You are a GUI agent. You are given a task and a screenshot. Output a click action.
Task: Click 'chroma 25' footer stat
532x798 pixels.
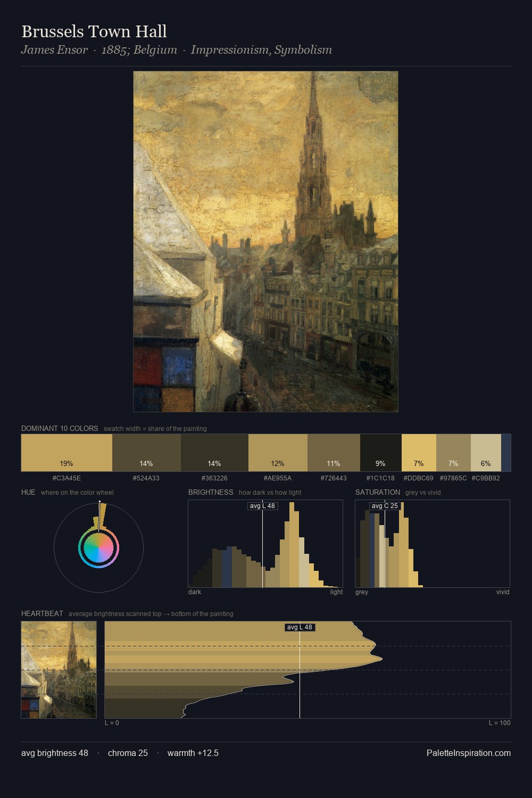(x=128, y=753)
